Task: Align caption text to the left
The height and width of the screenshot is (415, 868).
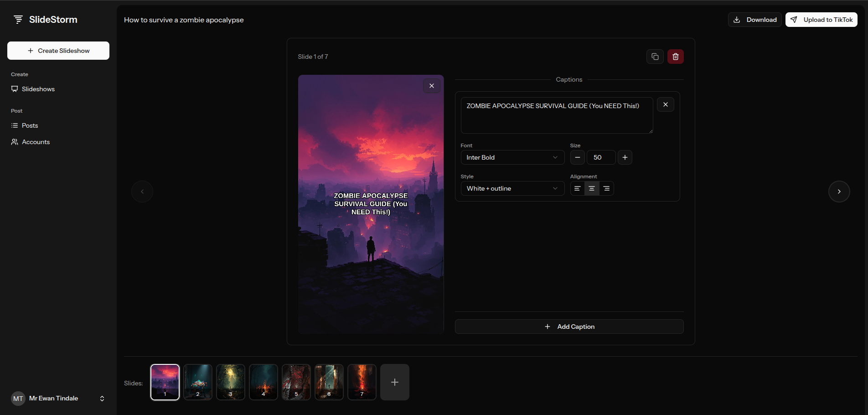Action: tap(577, 188)
